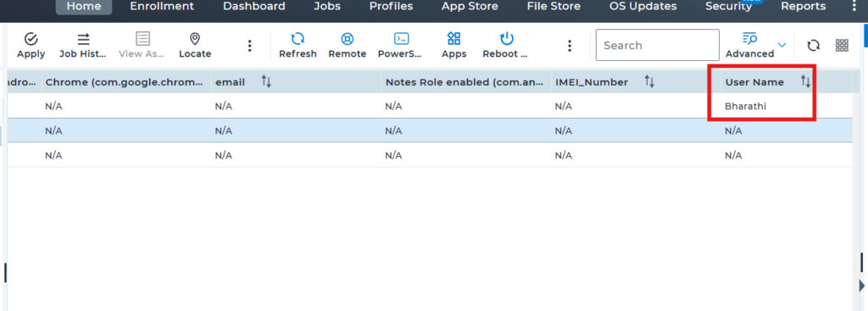Open the left toolbar three-dot overflow menu
The height and width of the screenshot is (311, 868).
[x=250, y=46]
